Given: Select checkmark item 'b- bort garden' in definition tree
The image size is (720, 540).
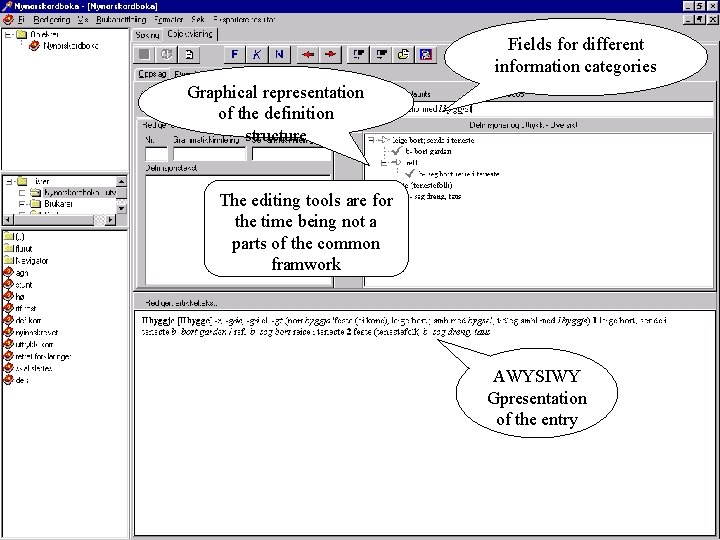Looking at the screenshot, I should pos(422,151).
